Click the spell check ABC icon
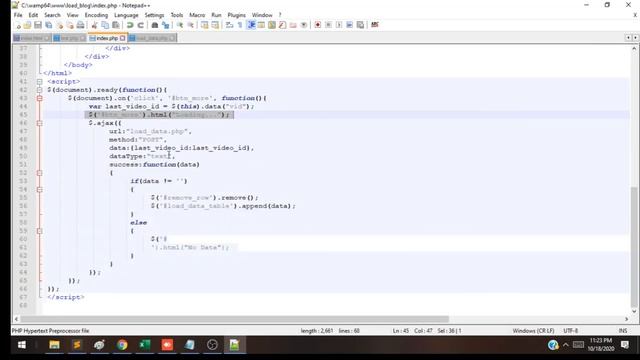 [375, 25]
